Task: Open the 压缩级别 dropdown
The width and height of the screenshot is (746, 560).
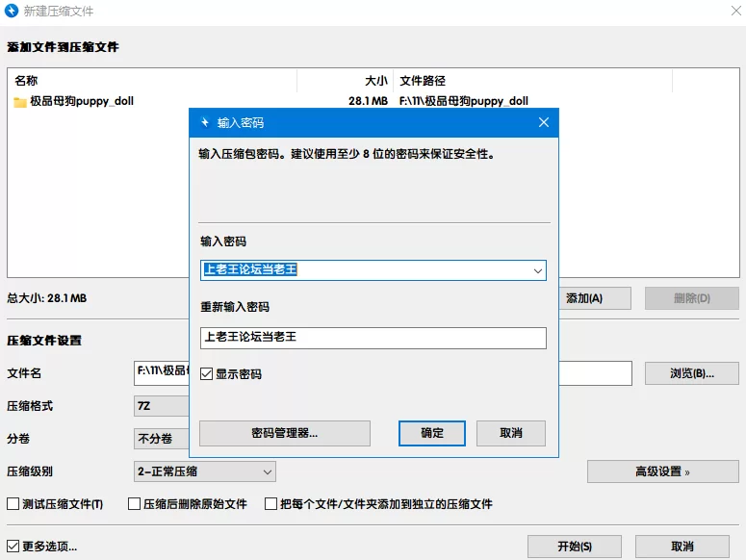Action: pos(205,471)
